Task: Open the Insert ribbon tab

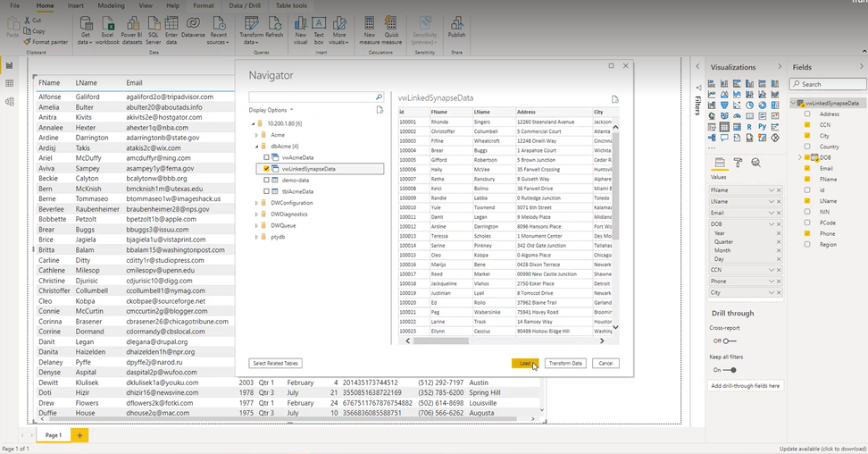Action: click(76, 5)
